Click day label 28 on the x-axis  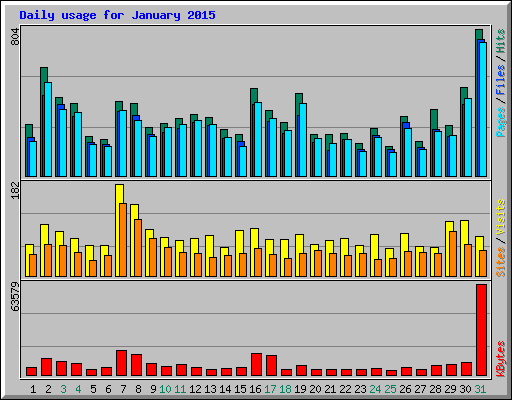435,389
